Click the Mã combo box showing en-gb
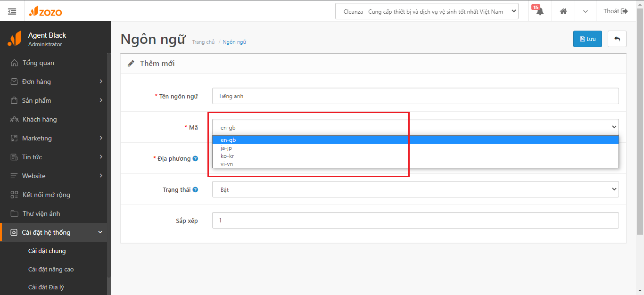The height and width of the screenshot is (295, 644). 415,127
